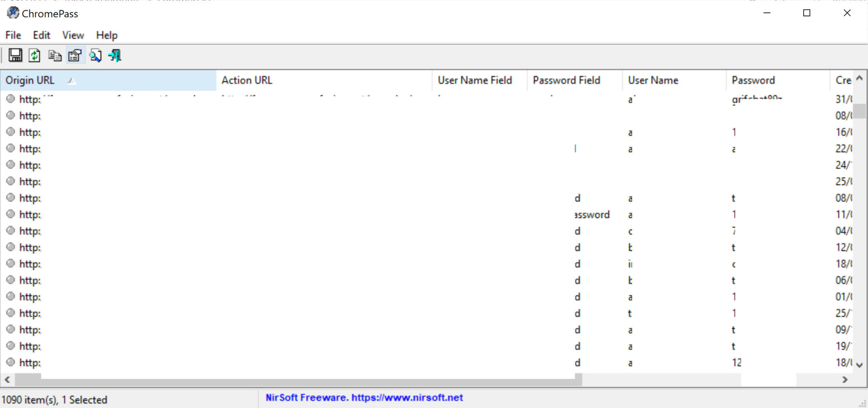The height and width of the screenshot is (408, 868).
Task: Minimize the ChromePass window
Action: (767, 13)
